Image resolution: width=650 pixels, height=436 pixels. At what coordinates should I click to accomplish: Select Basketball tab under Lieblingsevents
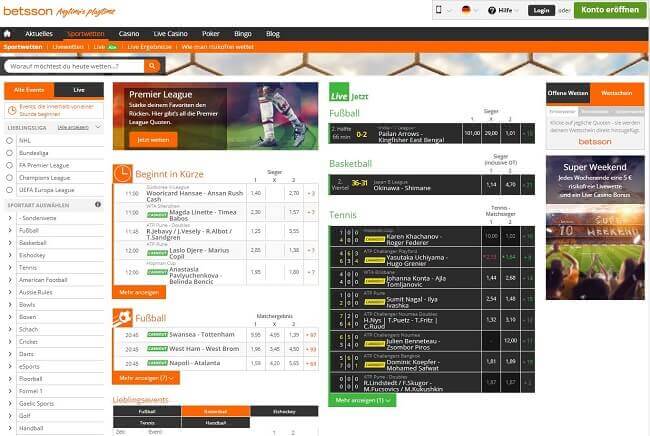pyautogui.click(x=216, y=412)
